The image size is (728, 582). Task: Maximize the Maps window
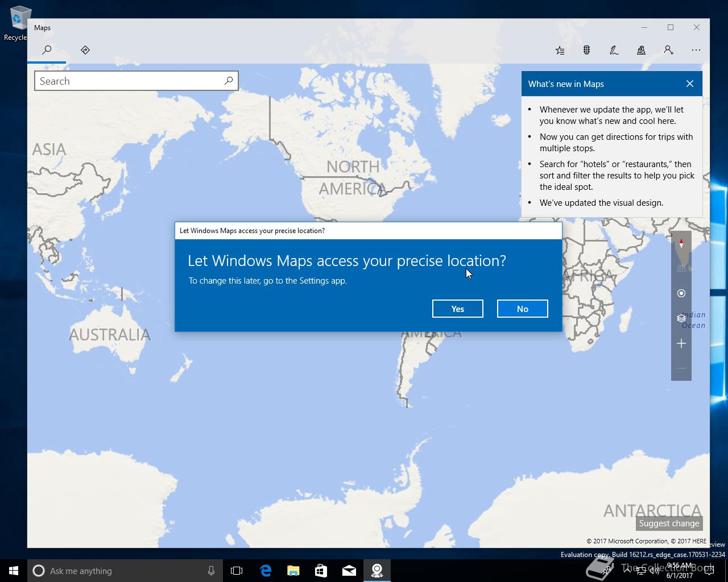(671, 27)
